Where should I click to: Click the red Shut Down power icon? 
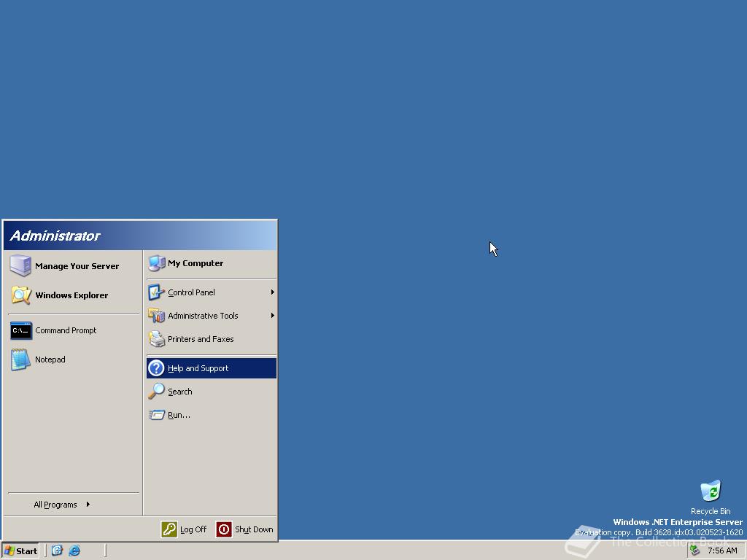[x=224, y=529]
